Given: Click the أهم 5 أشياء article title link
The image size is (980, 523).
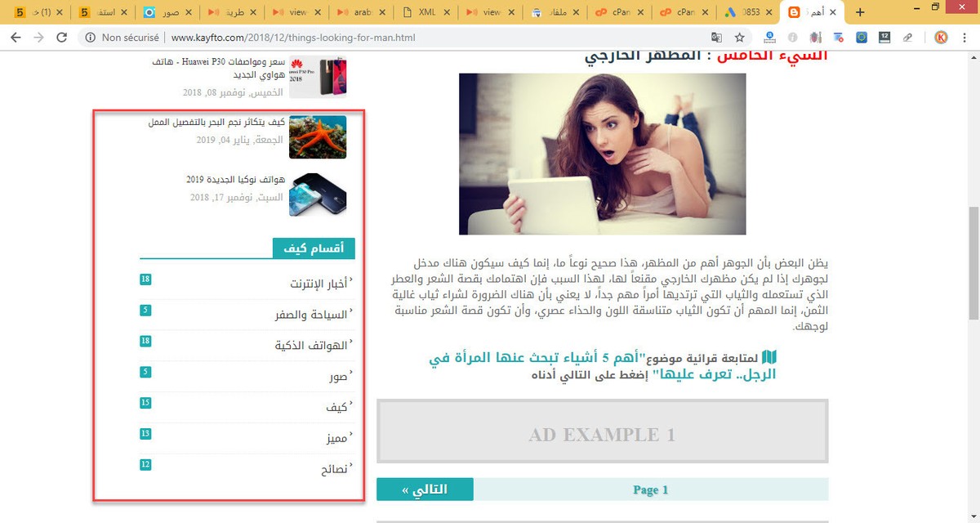Looking at the screenshot, I should coord(603,366).
